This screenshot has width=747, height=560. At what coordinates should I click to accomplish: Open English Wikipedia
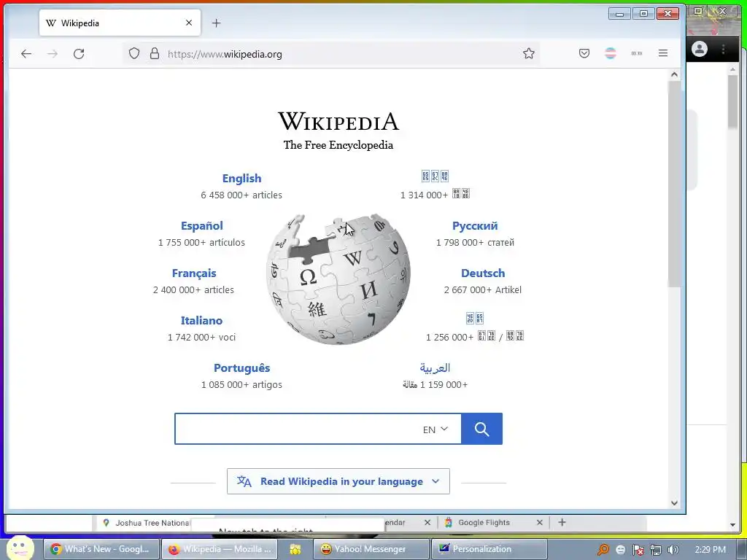pos(241,179)
